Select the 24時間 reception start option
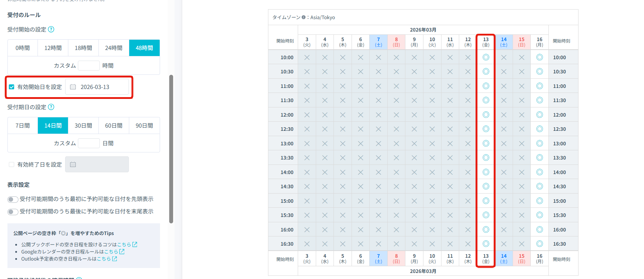This screenshot has height=279, width=644. [114, 48]
